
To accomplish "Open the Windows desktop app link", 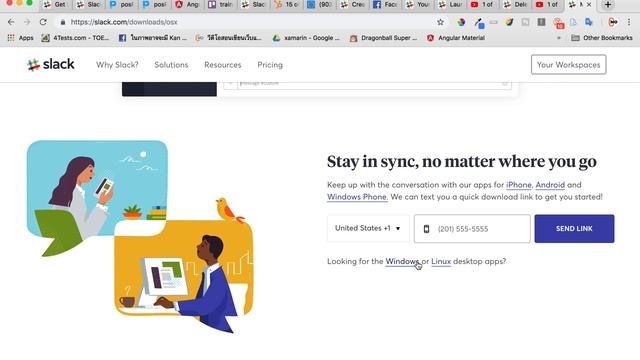I will pos(402,261).
